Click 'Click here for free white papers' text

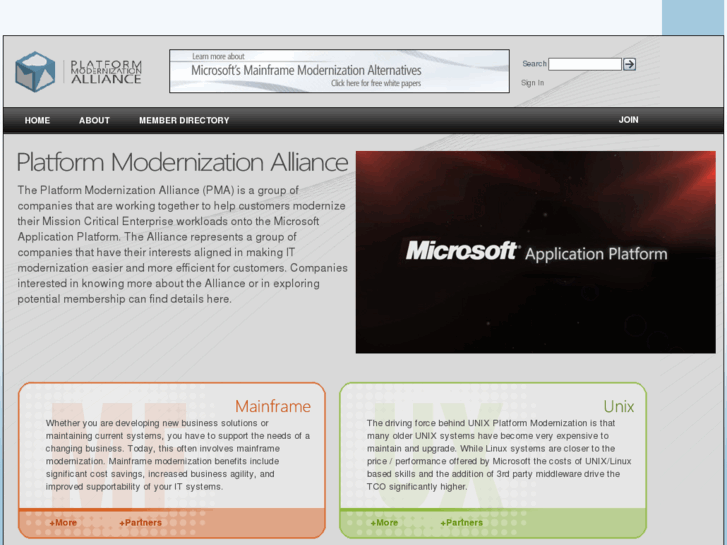(376, 83)
